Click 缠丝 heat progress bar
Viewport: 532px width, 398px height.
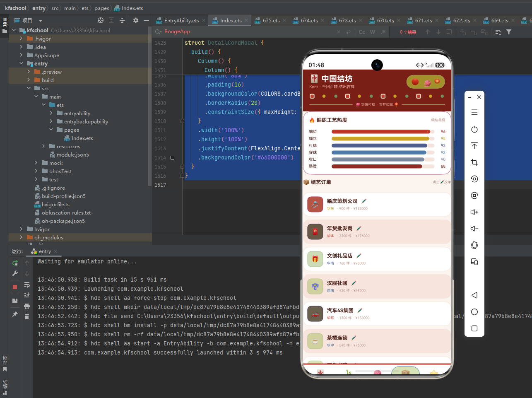click(383, 139)
